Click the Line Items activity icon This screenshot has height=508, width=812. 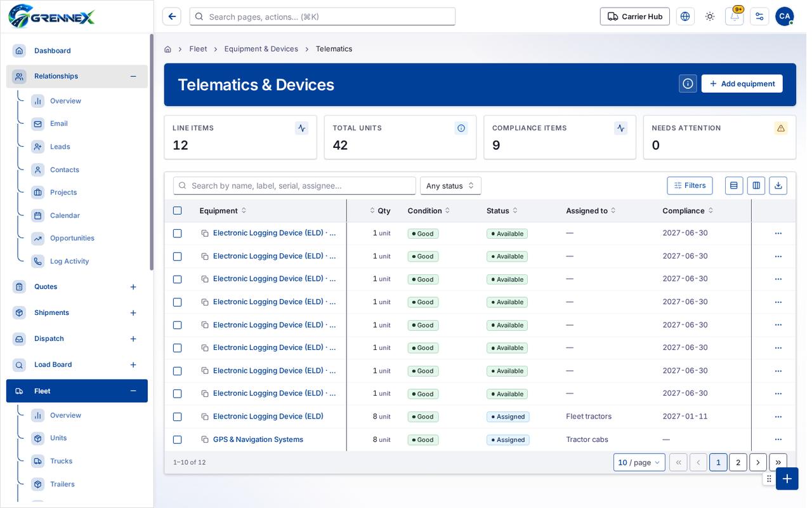302,128
